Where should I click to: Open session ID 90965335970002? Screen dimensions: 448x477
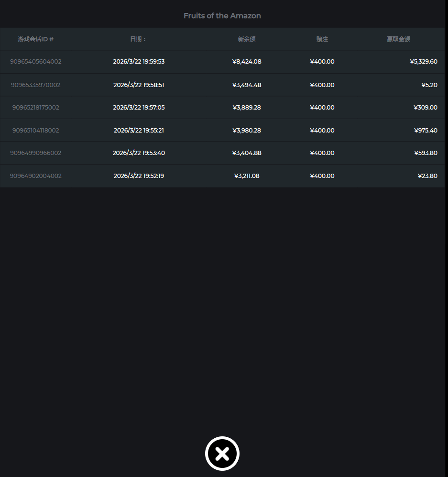(36, 85)
